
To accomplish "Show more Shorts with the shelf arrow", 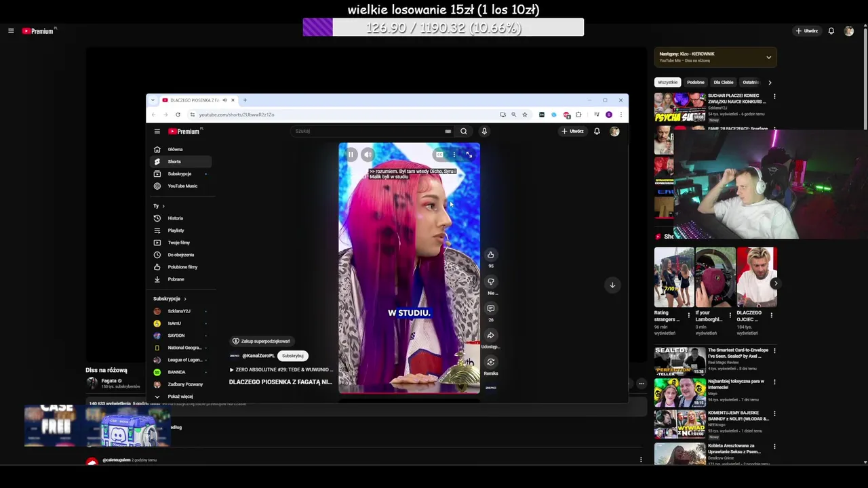I will pyautogui.click(x=775, y=283).
